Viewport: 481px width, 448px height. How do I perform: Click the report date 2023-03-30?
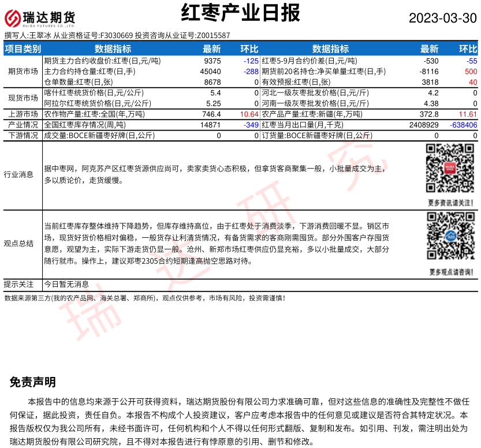[443, 18]
